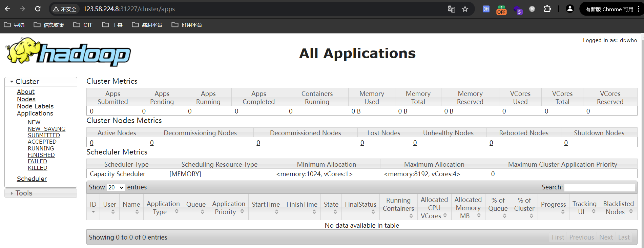Filter applications by NEW_SAVING state

(x=46, y=129)
